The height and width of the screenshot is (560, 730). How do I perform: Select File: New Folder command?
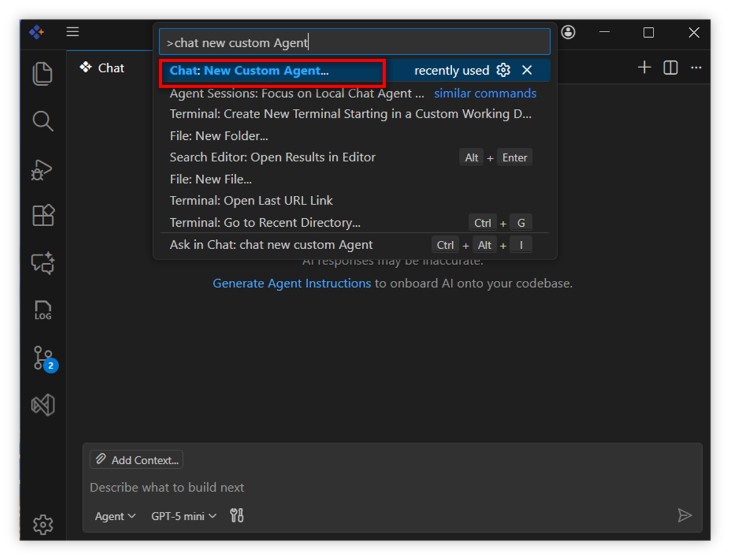pos(219,136)
